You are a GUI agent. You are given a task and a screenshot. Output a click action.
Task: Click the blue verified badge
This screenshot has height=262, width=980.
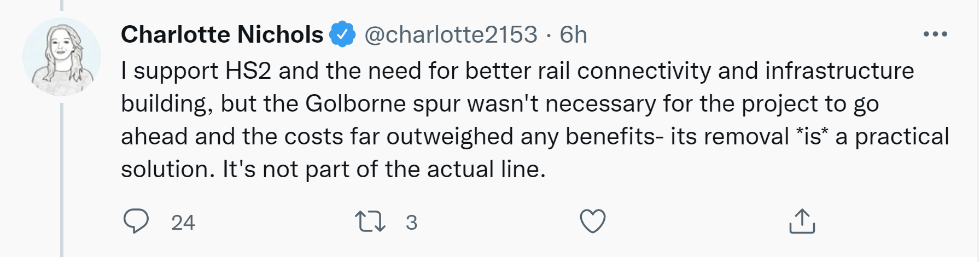pyautogui.click(x=342, y=34)
